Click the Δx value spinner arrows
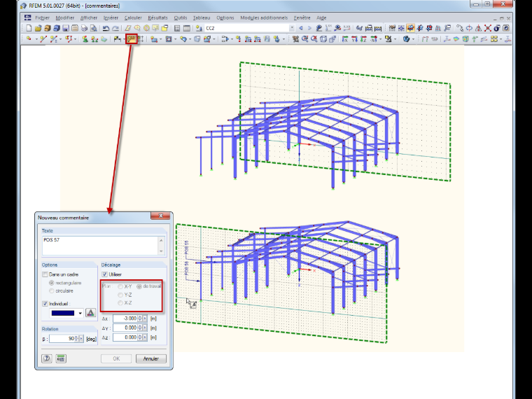 point(140,318)
